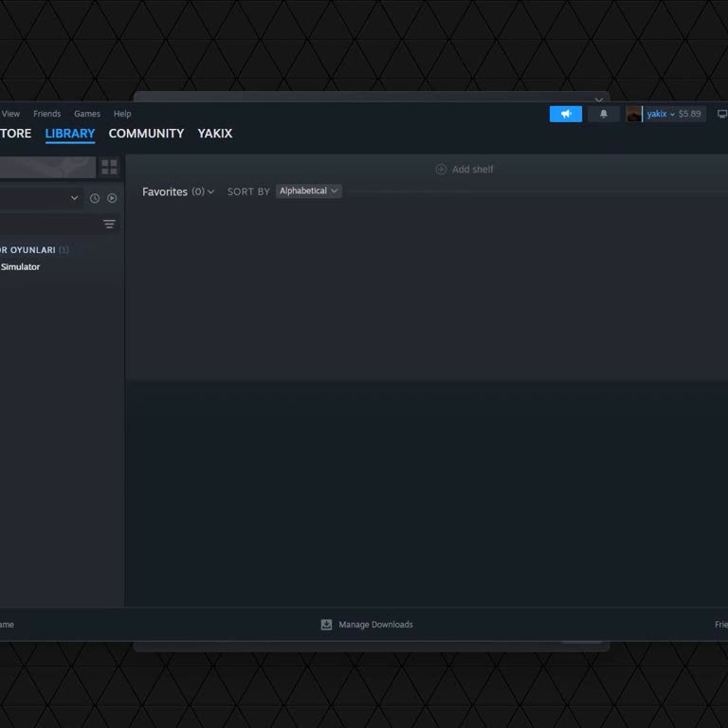728x728 pixels.
Task: Go to the COMMUNITY tab
Action: coord(146,134)
